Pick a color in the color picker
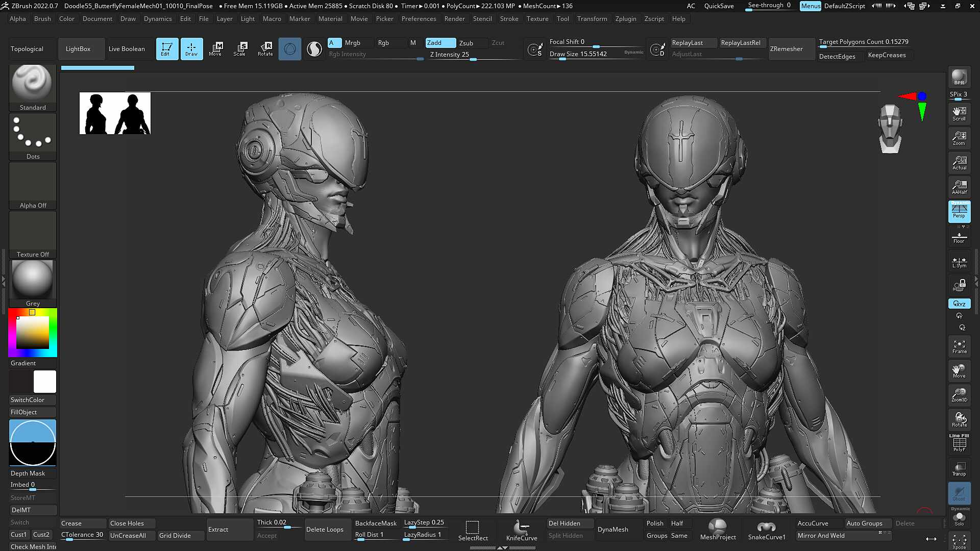Image resolution: width=980 pixels, height=551 pixels. tap(33, 333)
